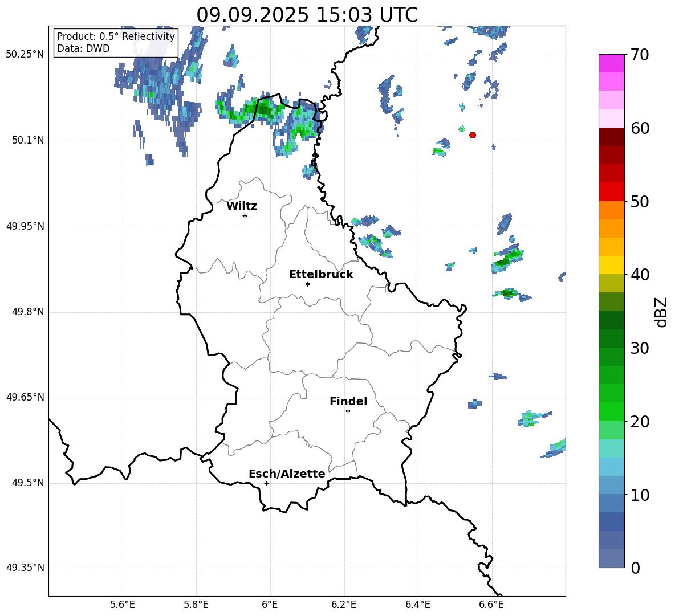This screenshot has width=675, height=616.
Task: Click the 40 tick on colorbar
Action: click(640, 275)
